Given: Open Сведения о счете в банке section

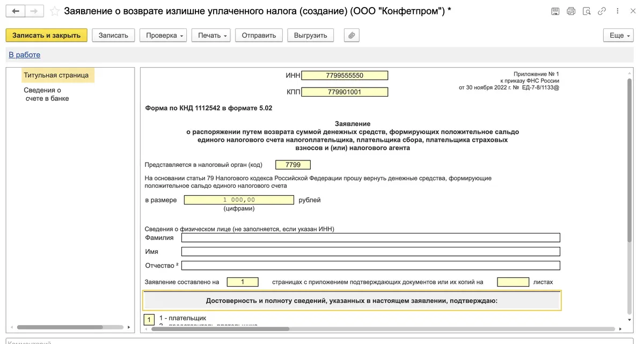Looking at the screenshot, I should click(46, 94).
